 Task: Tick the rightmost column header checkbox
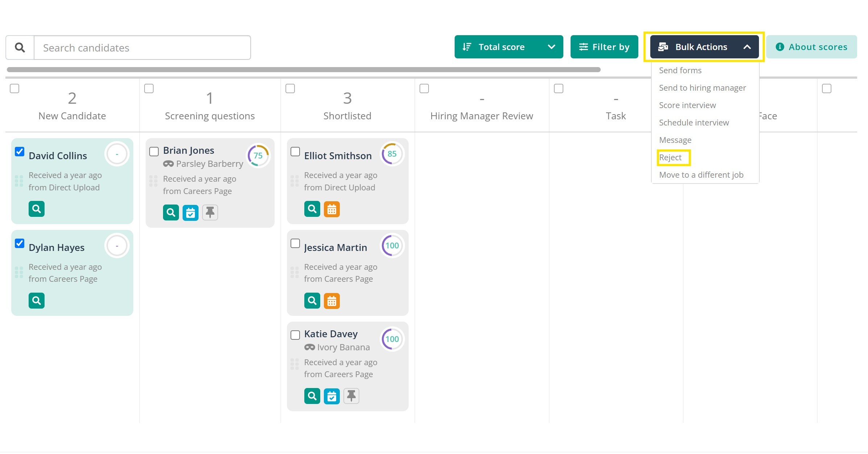827,88
